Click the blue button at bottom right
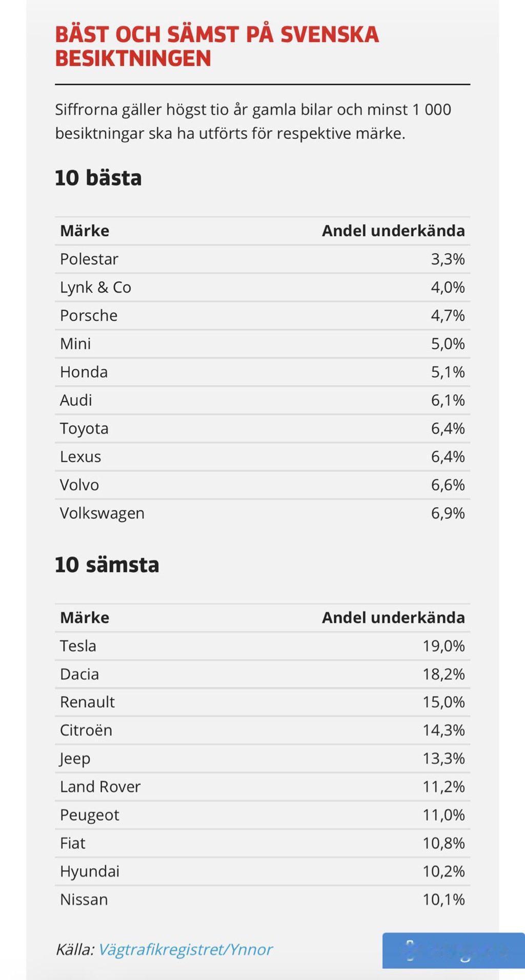 pos(453,950)
